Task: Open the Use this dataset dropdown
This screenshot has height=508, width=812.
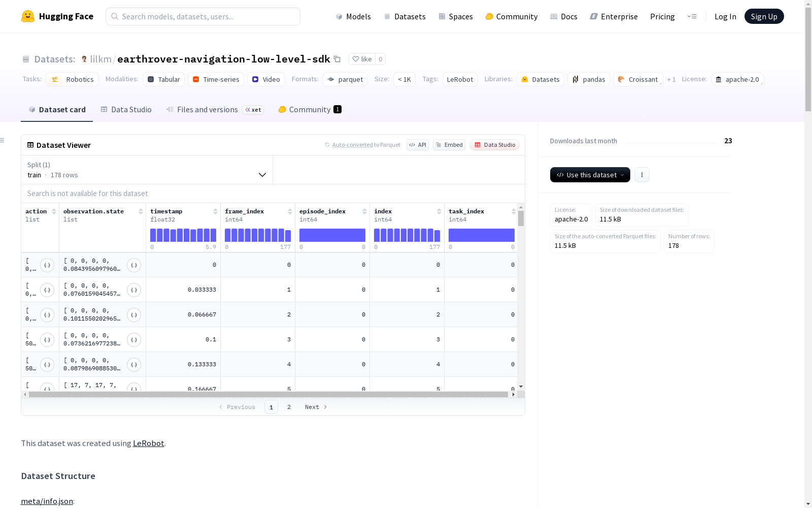Action: [590, 175]
